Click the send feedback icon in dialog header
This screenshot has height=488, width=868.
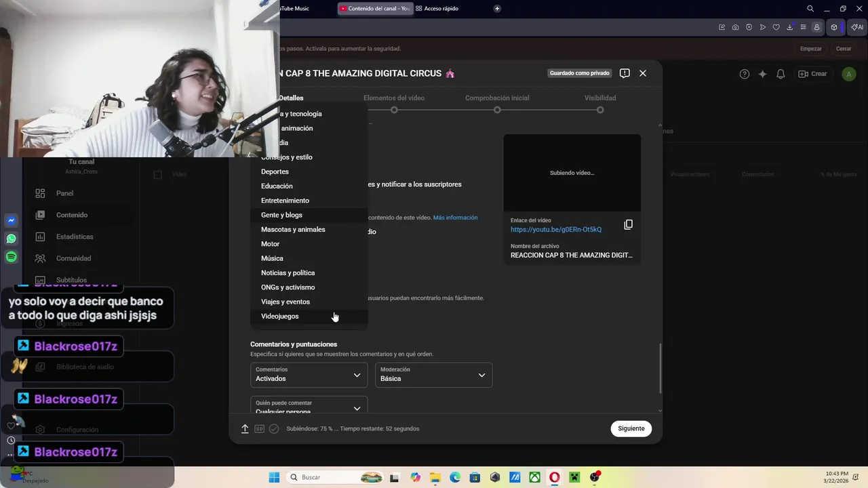(x=625, y=73)
